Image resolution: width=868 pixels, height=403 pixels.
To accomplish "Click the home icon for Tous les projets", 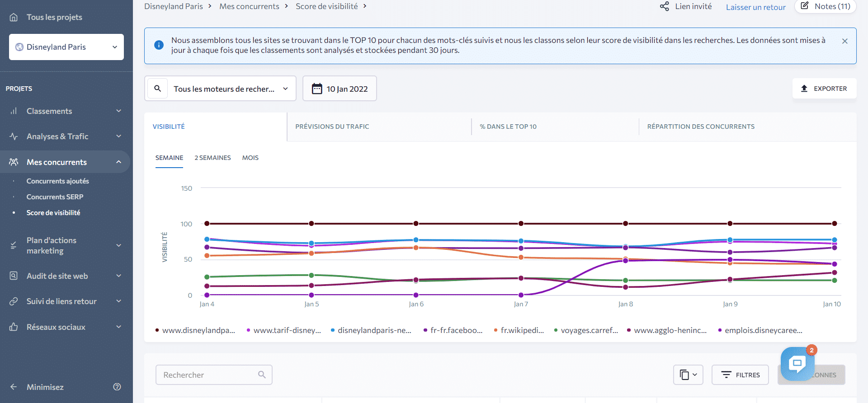I will (14, 17).
